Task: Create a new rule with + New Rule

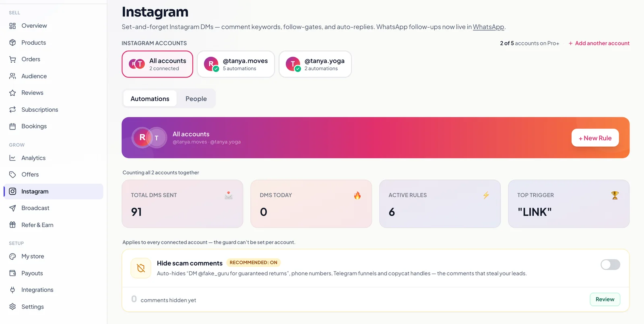Action: (595, 138)
